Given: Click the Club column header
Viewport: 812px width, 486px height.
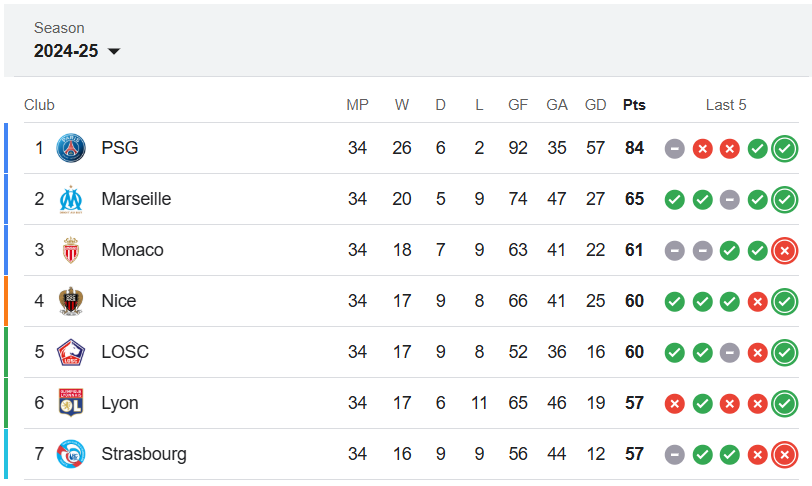Looking at the screenshot, I should [x=39, y=105].
